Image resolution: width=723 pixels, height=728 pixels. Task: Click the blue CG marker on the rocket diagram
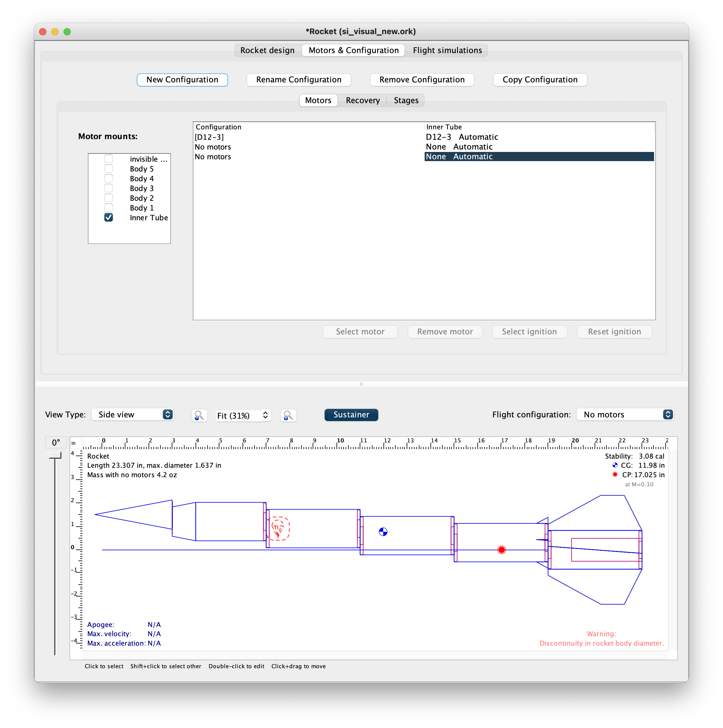point(383,532)
